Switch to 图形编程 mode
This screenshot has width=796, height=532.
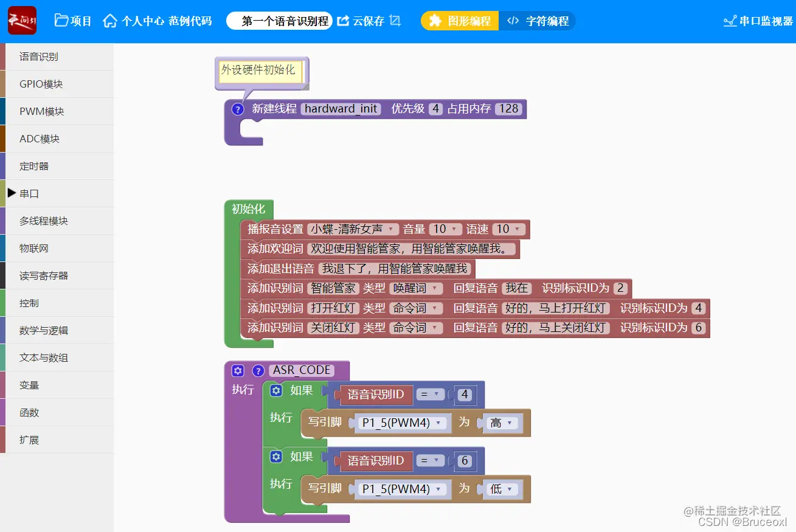pos(460,21)
